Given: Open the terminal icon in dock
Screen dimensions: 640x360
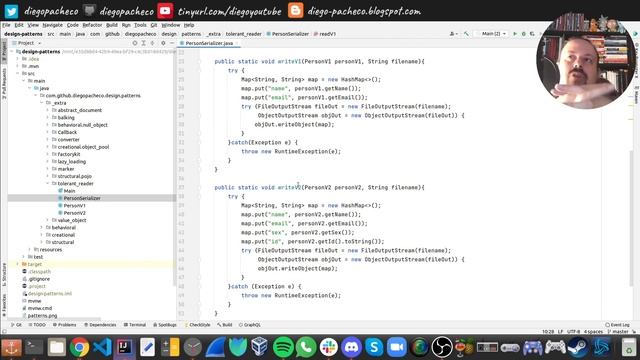Looking at the screenshot, I should point(34,347).
